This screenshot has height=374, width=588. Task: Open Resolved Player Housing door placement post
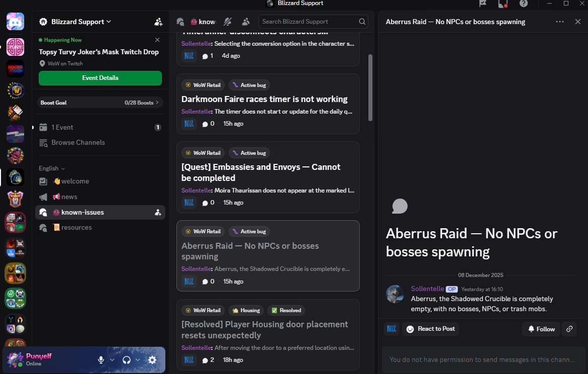pos(268,335)
